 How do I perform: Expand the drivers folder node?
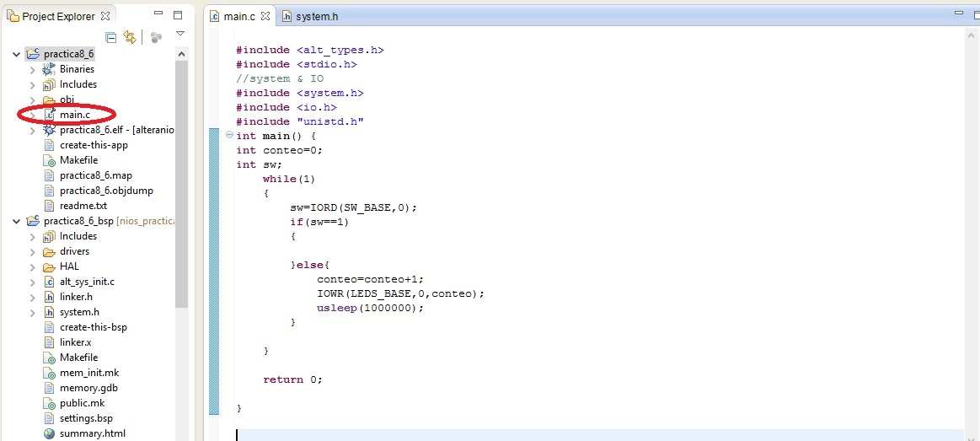point(33,252)
